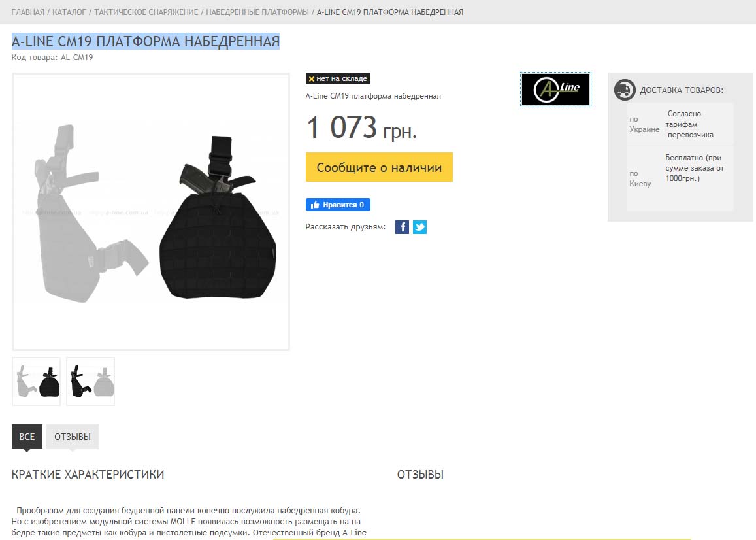Screen dimensions: 756x540
Task: Click the delivery truck icon
Action: [625, 90]
